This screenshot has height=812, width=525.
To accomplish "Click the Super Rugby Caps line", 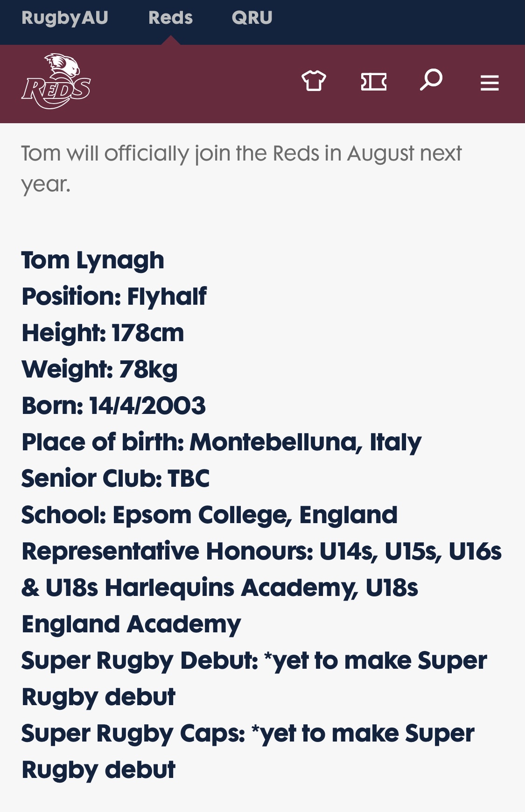I will click(248, 751).
